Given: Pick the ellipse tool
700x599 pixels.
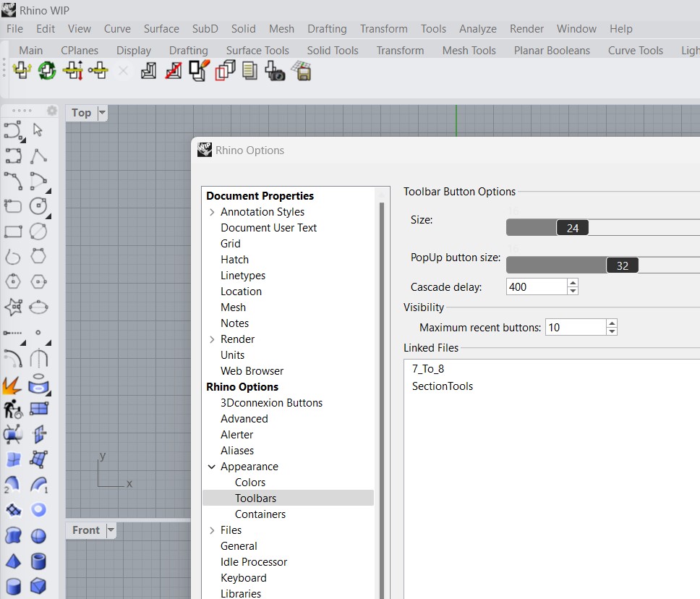Looking at the screenshot, I should (x=38, y=307).
